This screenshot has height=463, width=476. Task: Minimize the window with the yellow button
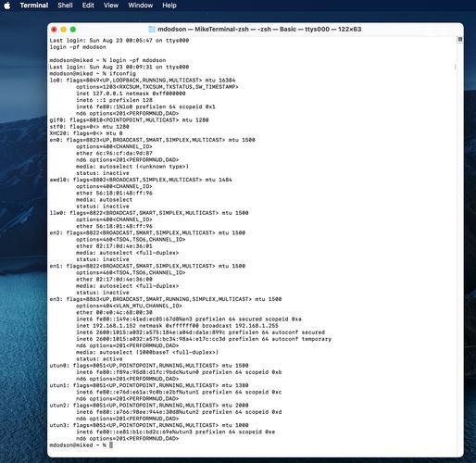coord(64,30)
